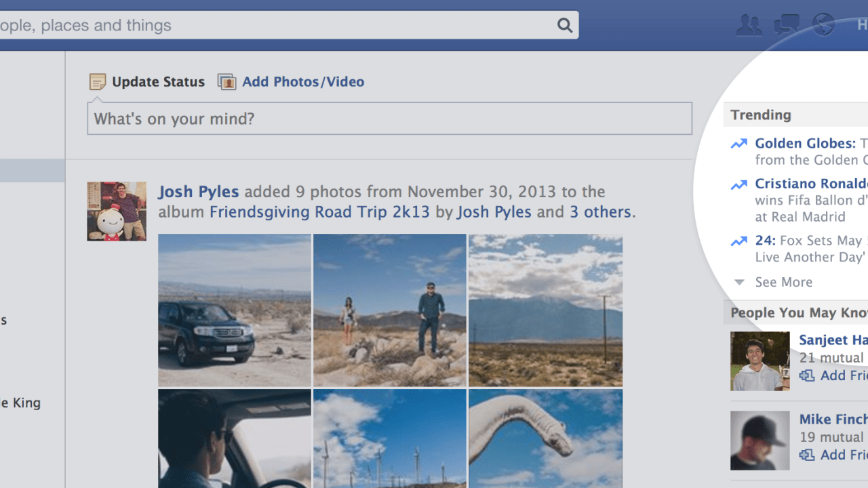This screenshot has width=868, height=488.
Task: Click trending arrow icon beside 24
Action: 739,241
